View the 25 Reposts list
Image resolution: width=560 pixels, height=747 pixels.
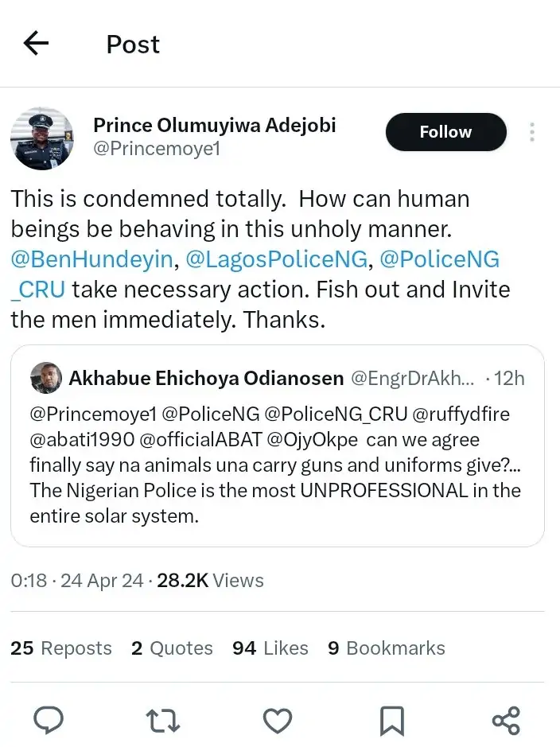61,648
